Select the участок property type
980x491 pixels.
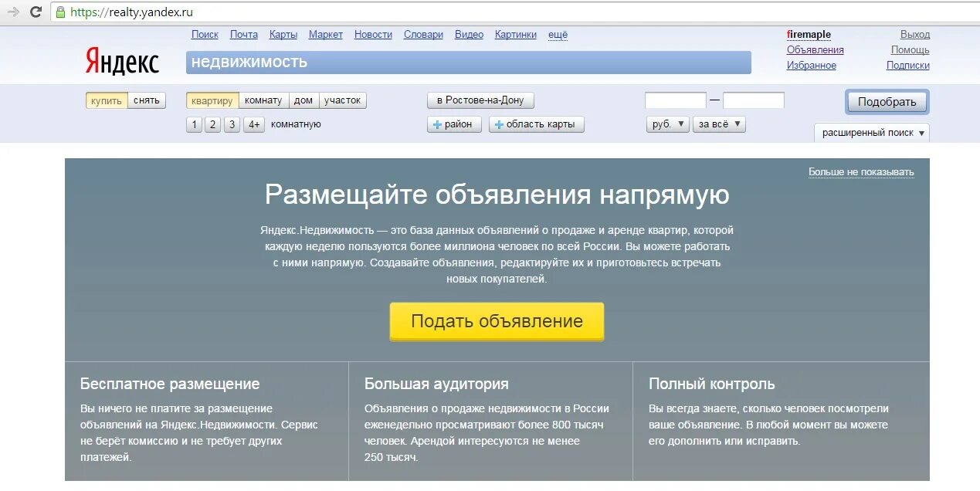pyautogui.click(x=343, y=100)
